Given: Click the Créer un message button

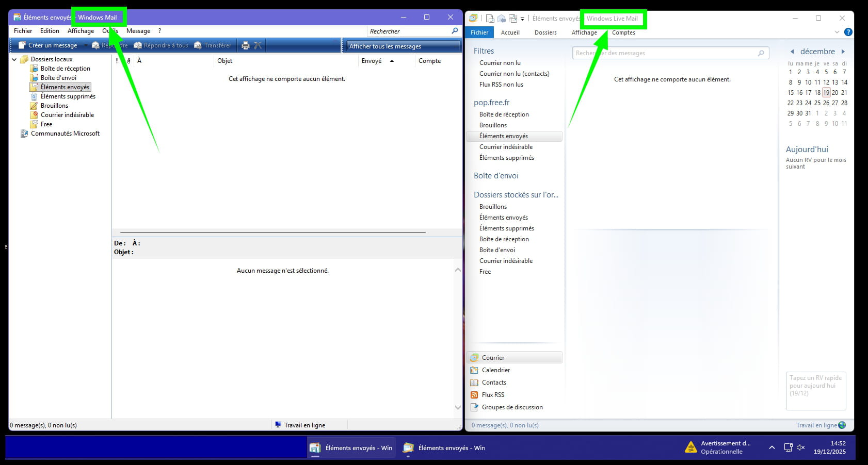Looking at the screenshot, I should tap(48, 45).
